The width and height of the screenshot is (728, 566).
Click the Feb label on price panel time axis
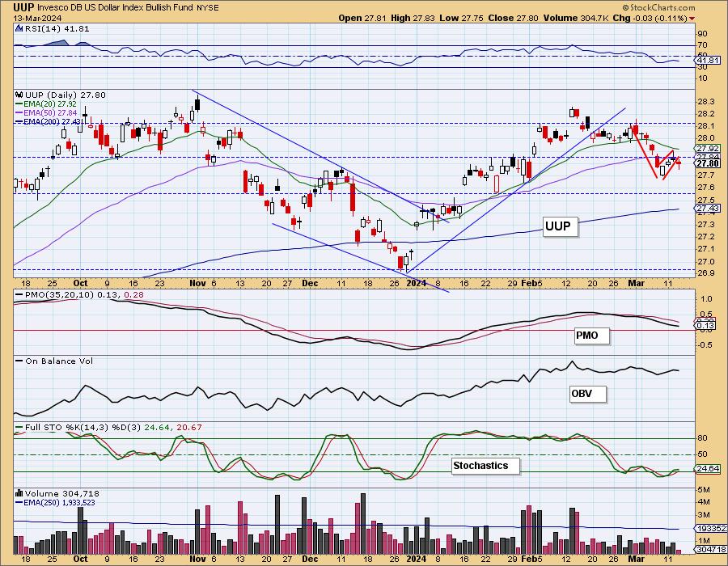(x=528, y=283)
